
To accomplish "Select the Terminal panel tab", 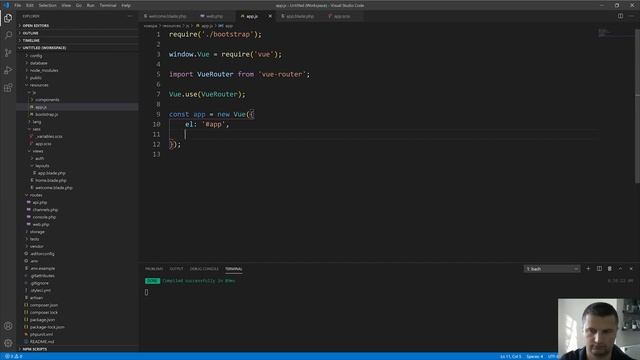I will pos(233,269).
